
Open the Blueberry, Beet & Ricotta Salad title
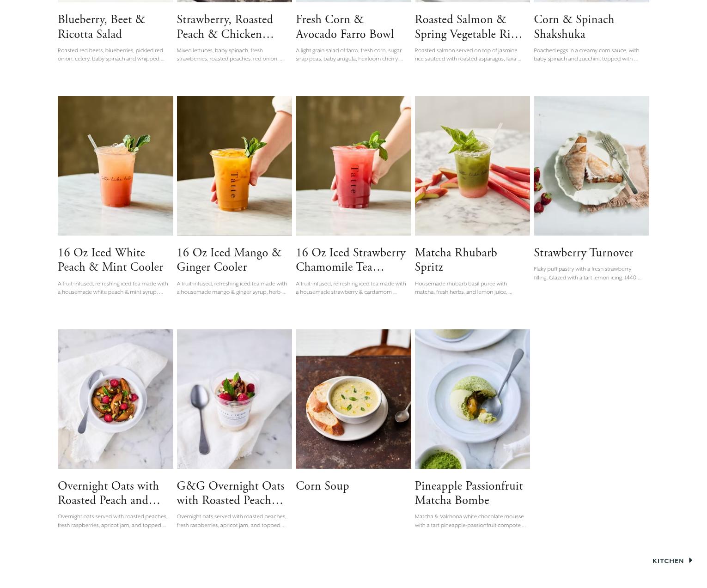tap(102, 27)
